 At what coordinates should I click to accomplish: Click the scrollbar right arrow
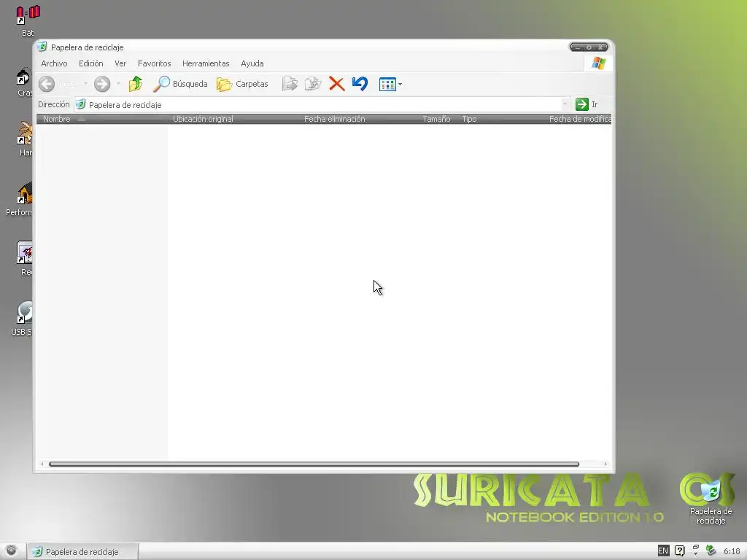pyautogui.click(x=605, y=464)
